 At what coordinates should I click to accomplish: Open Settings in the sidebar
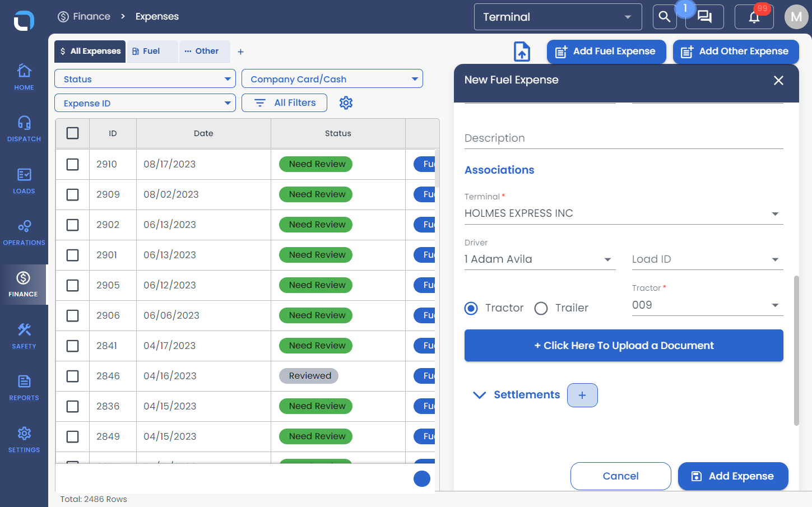(24, 440)
